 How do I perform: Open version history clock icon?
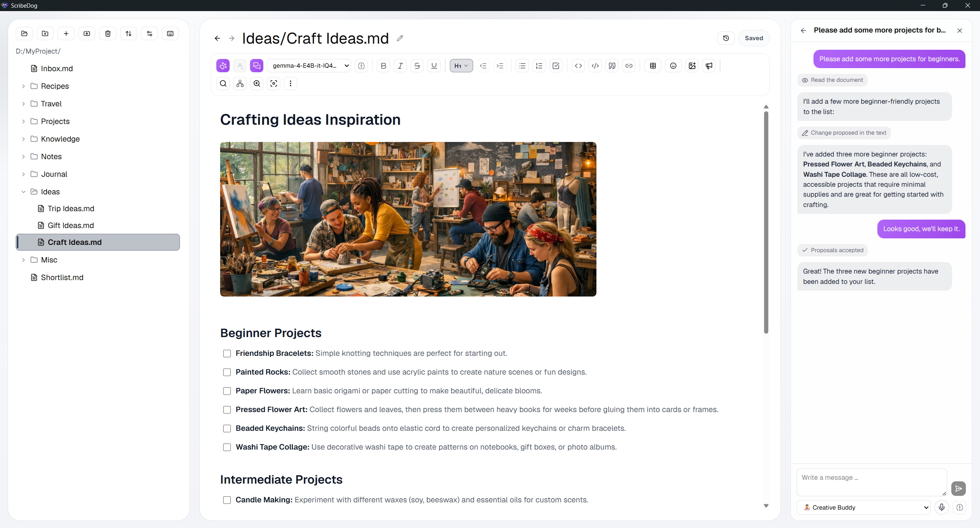click(x=726, y=38)
